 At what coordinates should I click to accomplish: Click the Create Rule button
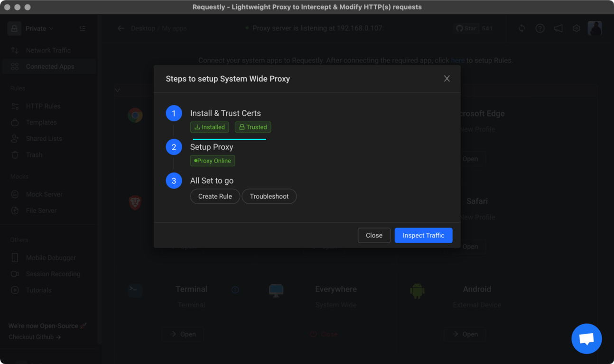[215, 196]
